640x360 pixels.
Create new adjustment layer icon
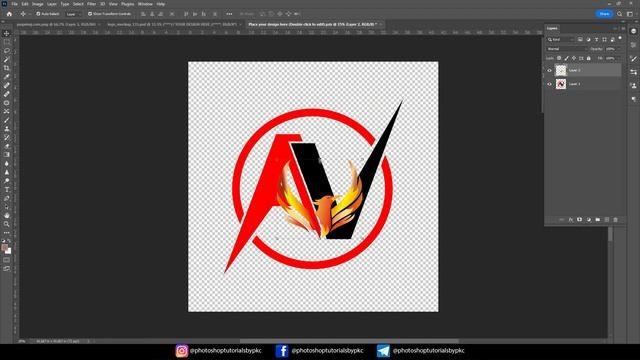coord(589,220)
